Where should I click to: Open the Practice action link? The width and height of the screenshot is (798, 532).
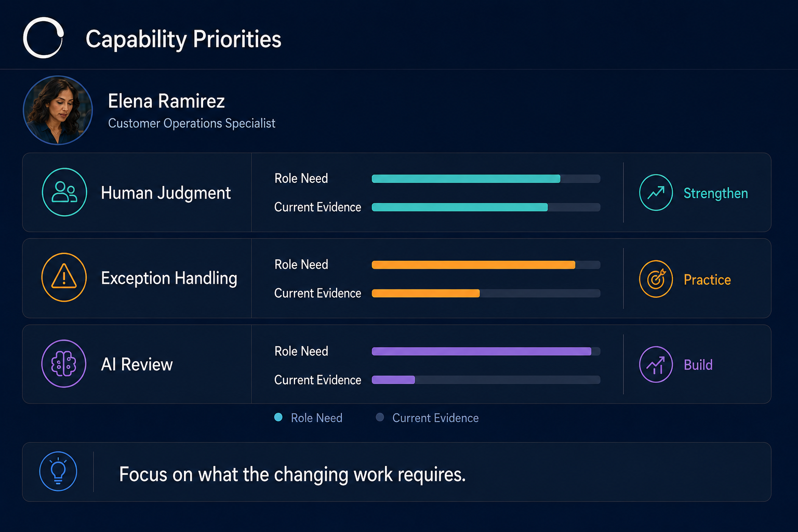click(x=707, y=280)
